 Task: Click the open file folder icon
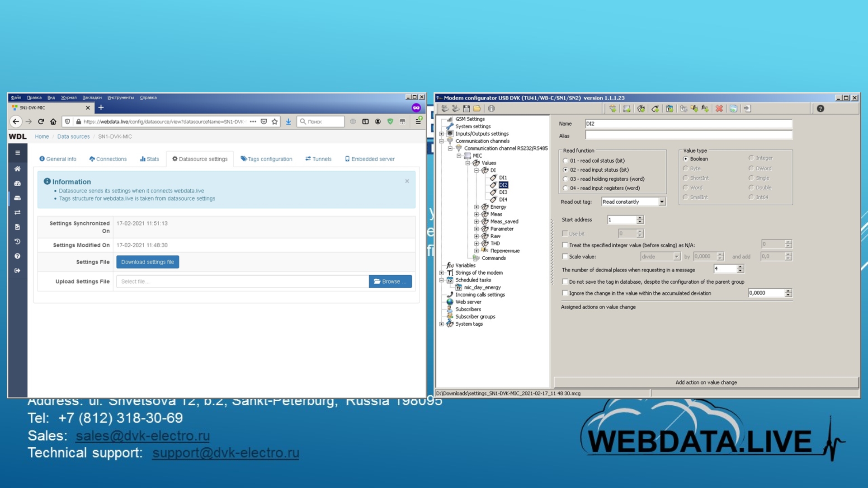click(477, 108)
